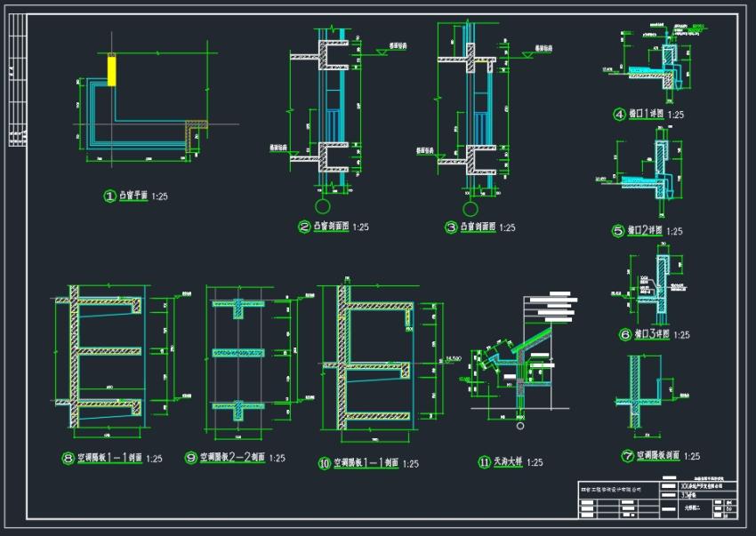Viewport: 756px width, 536px height.
Task: Select the 檐口2详图 title text
Action: tap(645, 230)
